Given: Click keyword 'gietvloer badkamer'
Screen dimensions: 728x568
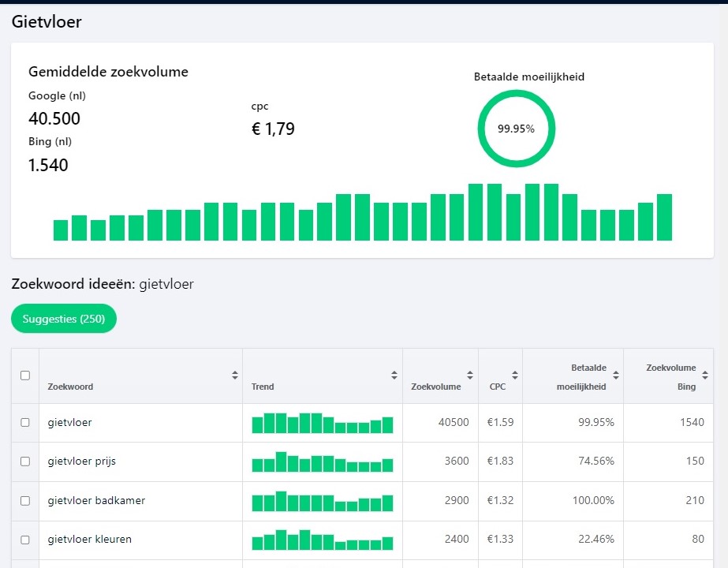Looking at the screenshot, I should click(96, 501).
